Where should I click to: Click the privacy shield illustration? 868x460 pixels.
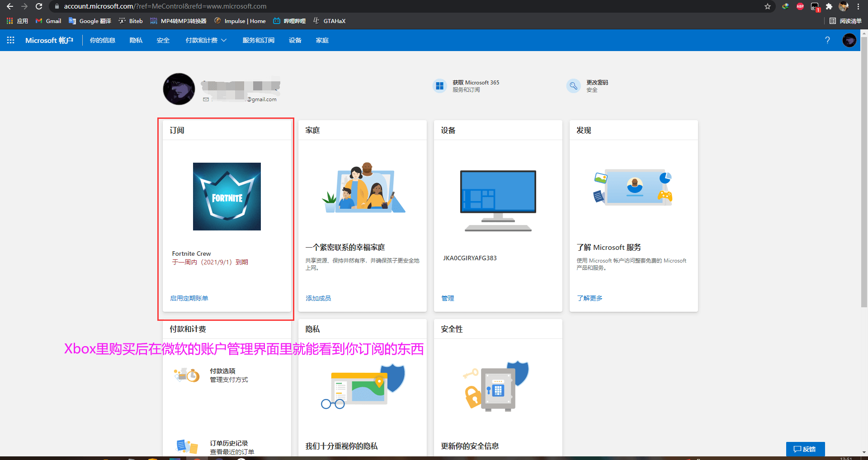tap(363, 386)
